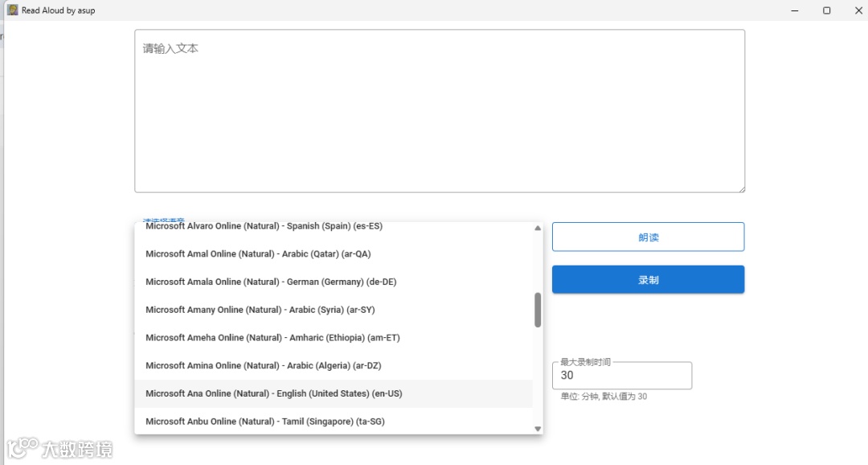Select Microsoft Anbu Tamil (Singapore) voice
Viewport: 868px width, 465px height.
(x=334, y=422)
